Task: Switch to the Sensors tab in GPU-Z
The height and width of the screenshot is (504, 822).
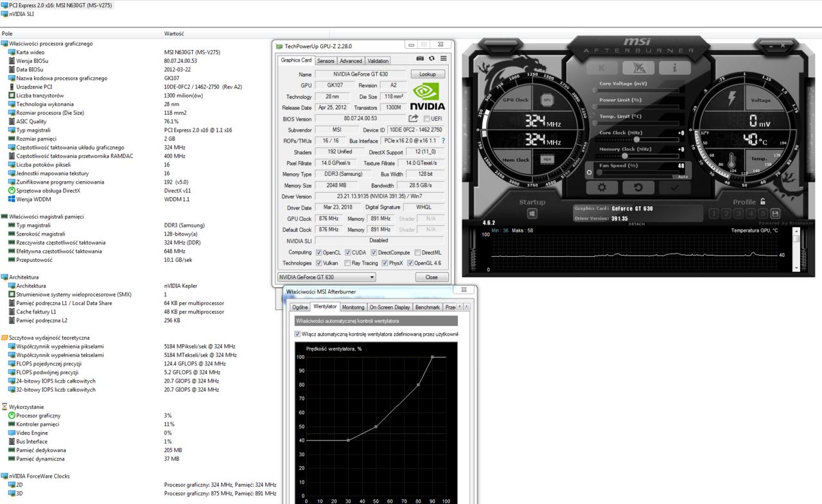Action: (x=326, y=61)
